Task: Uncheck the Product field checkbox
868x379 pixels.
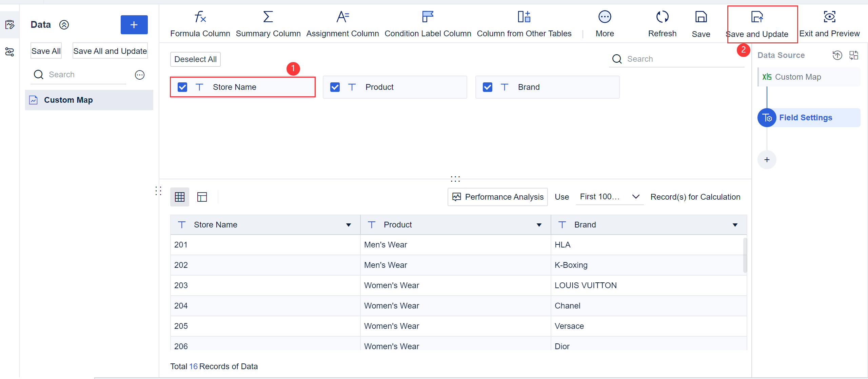Action: click(x=335, y=87)
